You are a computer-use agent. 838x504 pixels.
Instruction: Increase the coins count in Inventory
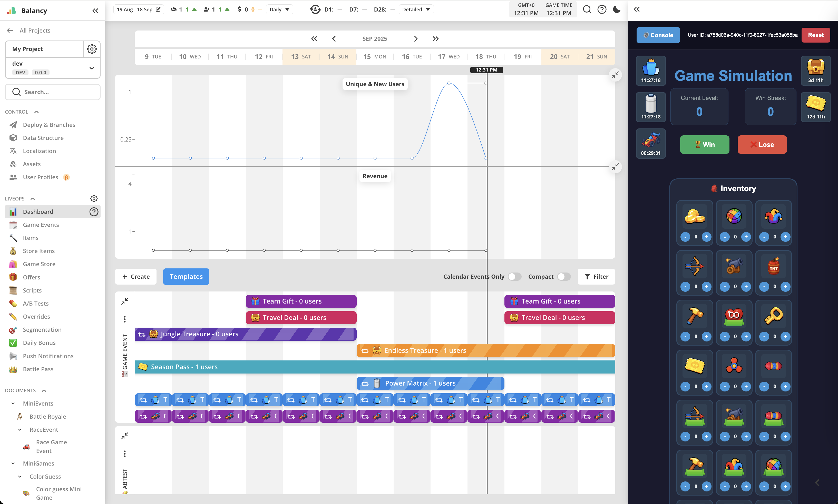[x=706, y=237]
